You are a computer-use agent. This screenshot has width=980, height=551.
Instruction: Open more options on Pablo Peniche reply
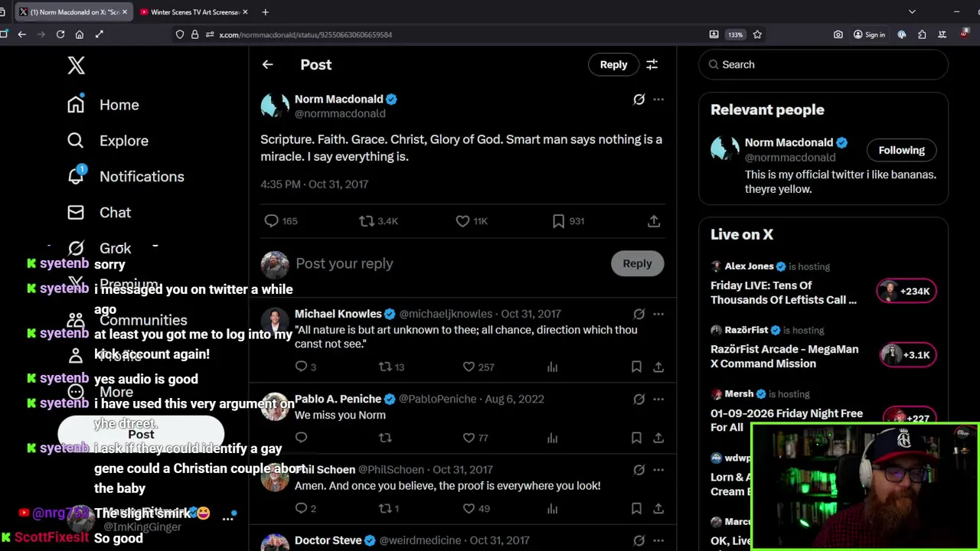click(x=658, y=399)
